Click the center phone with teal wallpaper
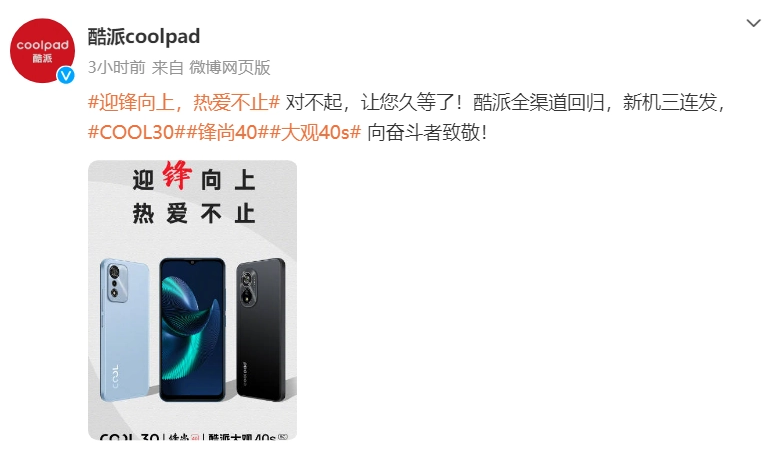 pyautogui.click(x=192, y=329)
